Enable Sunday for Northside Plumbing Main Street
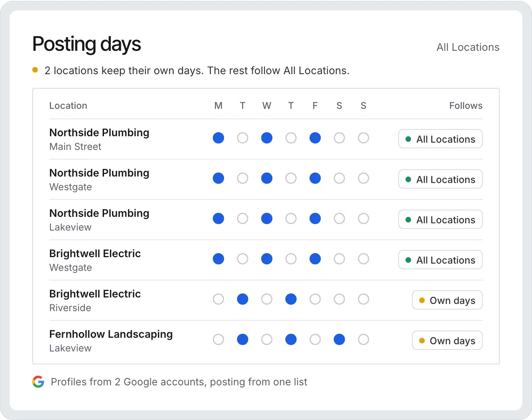 tap(364, 138)
